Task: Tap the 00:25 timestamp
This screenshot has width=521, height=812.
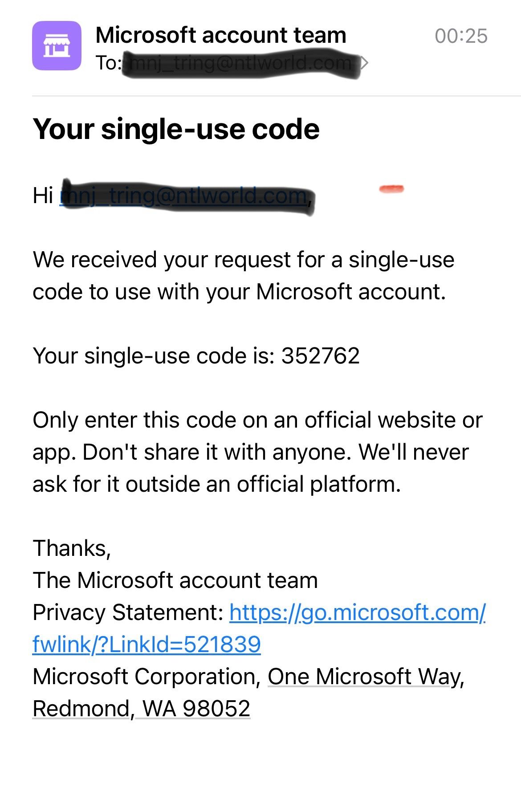Action: pos(461,36)
